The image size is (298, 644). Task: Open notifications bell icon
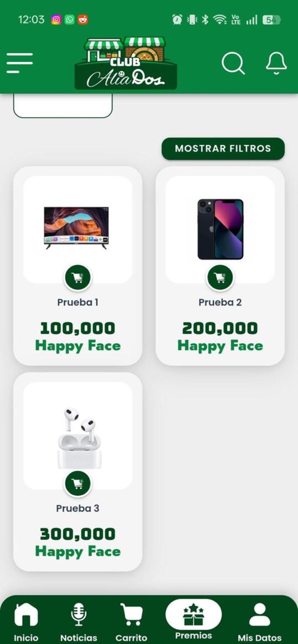tap(276, 63)
